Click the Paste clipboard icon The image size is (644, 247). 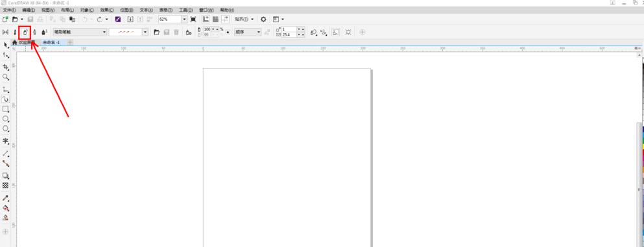pyautogui.click(x=72, y=19)
